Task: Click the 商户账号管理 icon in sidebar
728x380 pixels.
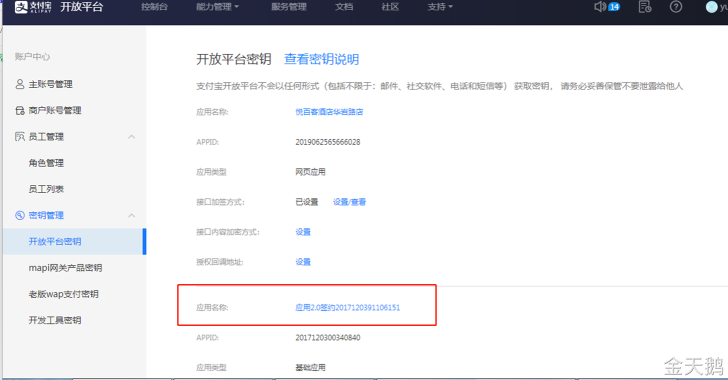Action: (20, 111)
